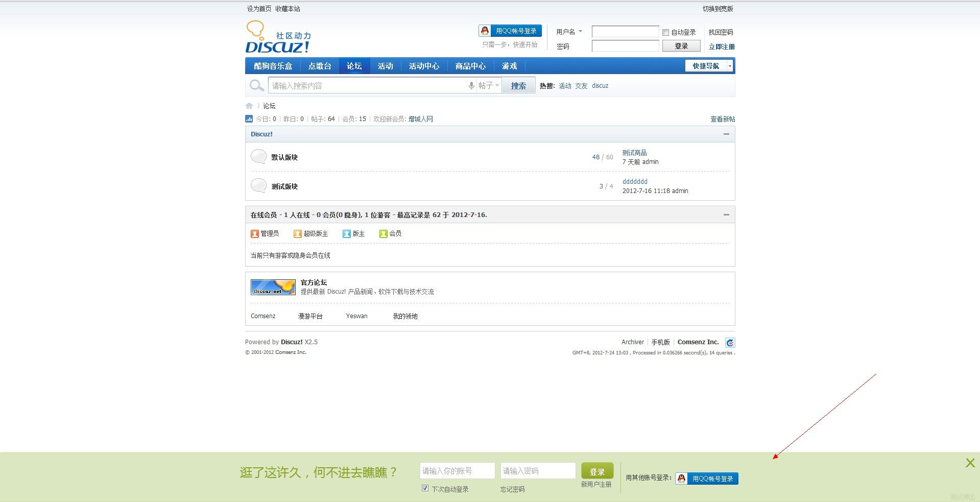Open the Discuz.net friend link banner

pyautogui.click(x=273, y=287)
